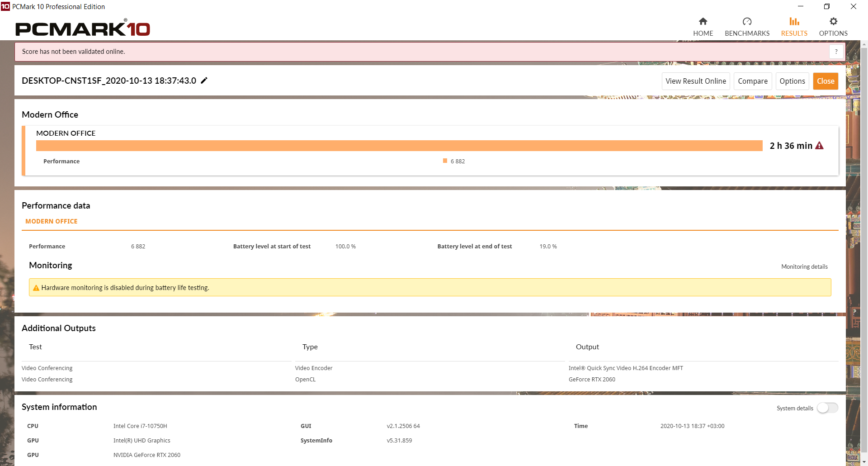This screenshot has height=466, width=868.
Task: Click the SystemInfo version v5.31.859
Action: click(x=399, y=441)
